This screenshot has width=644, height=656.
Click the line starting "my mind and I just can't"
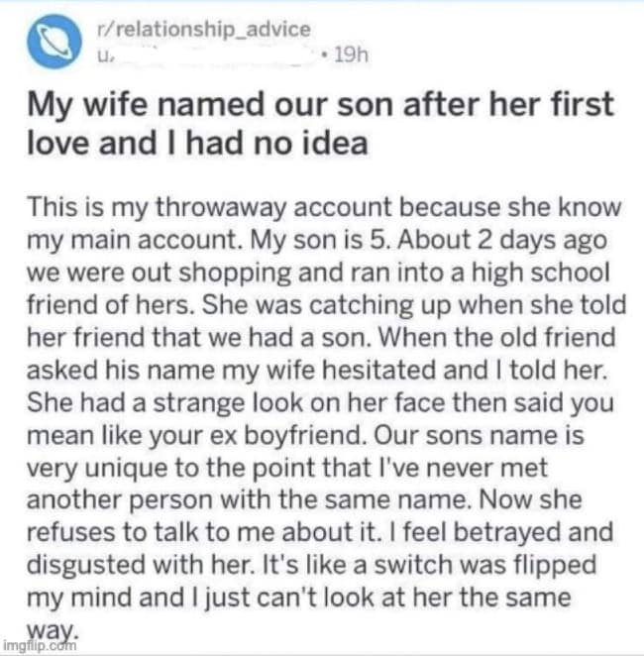pos(297,598)
